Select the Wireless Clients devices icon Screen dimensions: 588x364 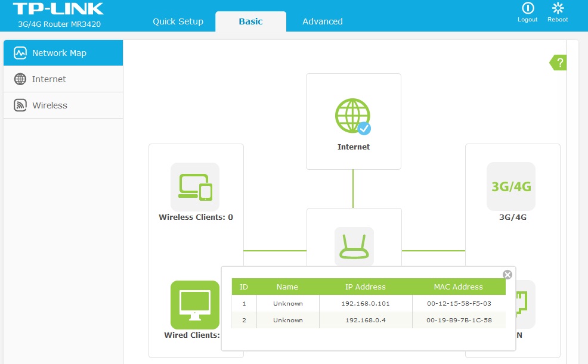pyautogui.click(x=195, y=186)
